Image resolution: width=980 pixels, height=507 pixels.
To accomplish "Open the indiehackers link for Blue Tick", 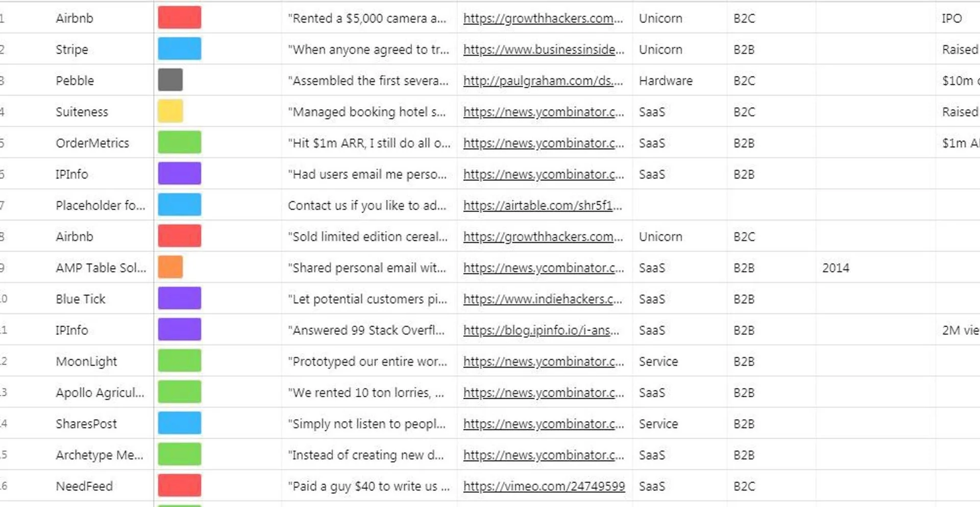I will [543, 299].
